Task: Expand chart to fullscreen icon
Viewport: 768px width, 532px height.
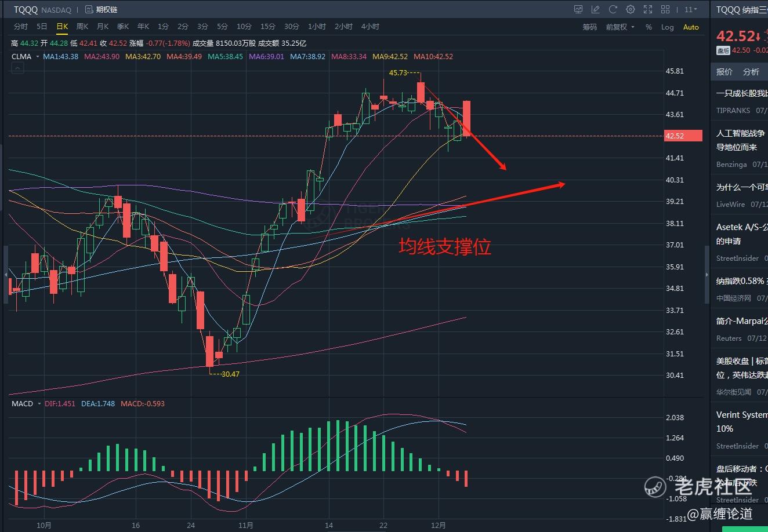Action: 648,9
